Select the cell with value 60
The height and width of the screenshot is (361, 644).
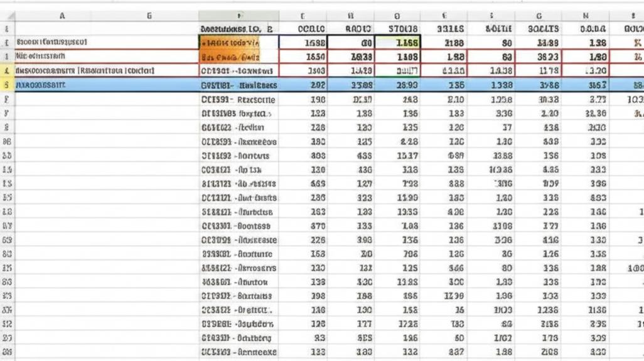point(444,338)
